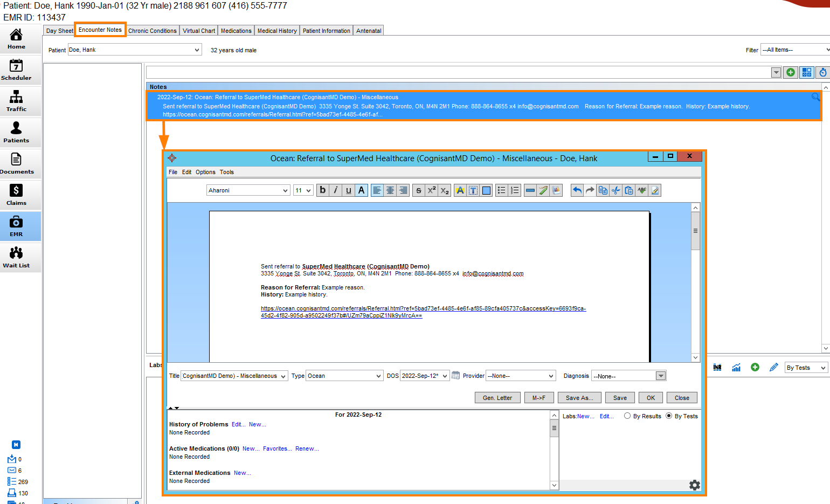
Task: Cut selected text with scissors icon
Action: pyautogui.click(x=616, y=190)
